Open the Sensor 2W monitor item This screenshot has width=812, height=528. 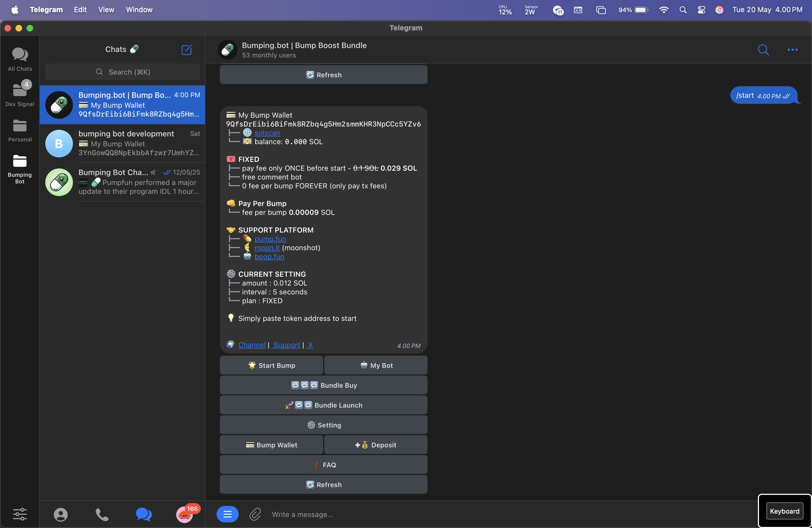click(x=531, y=10)
